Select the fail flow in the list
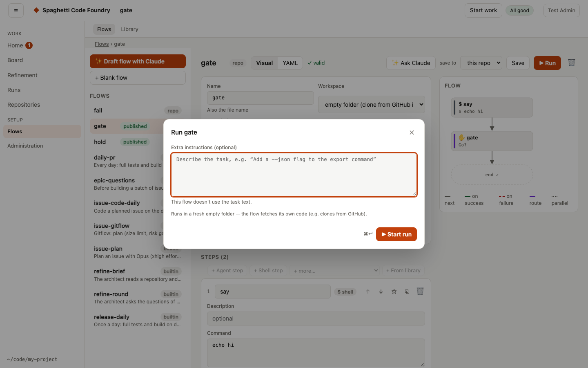The height and width of the screenshot is (368, 588). click(x=138, y=110)
